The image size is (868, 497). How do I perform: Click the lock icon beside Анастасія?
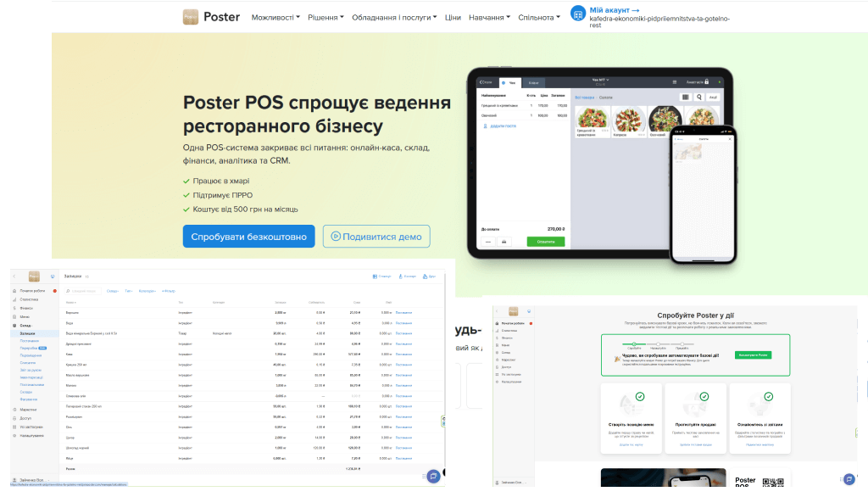tap(707, 82)
